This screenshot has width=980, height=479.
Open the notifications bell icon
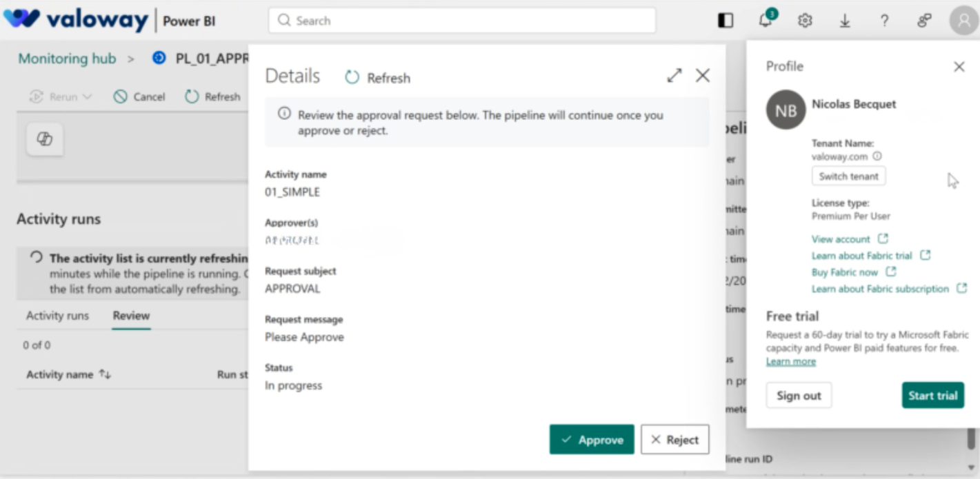point(766,21)
